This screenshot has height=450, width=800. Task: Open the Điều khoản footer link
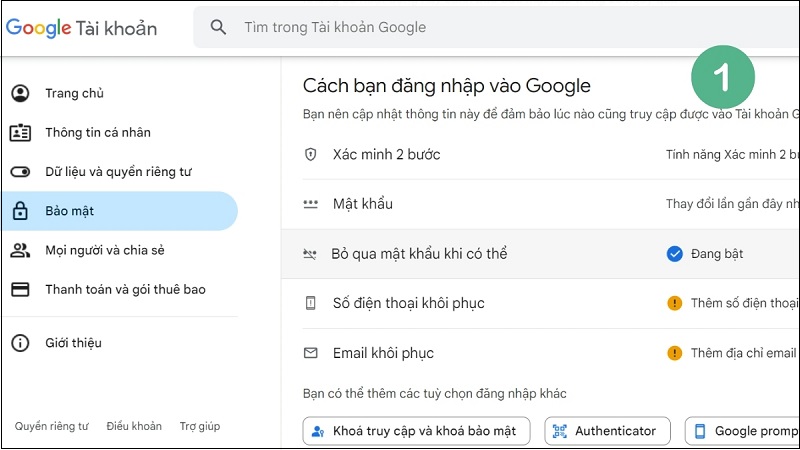(x=134, y=426)
